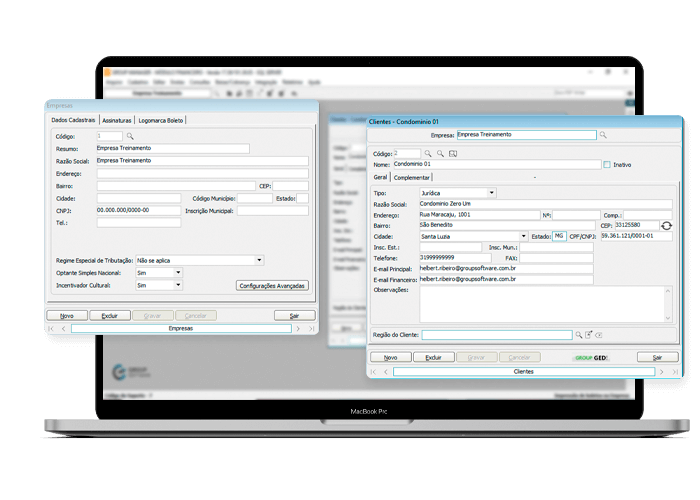
Task: Click the scroll down arrow in Observações
Action: click(668, 318)
